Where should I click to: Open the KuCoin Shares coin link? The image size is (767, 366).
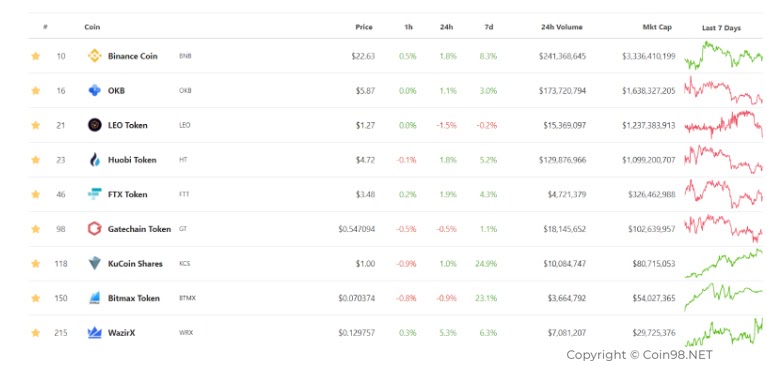point(135,264)
